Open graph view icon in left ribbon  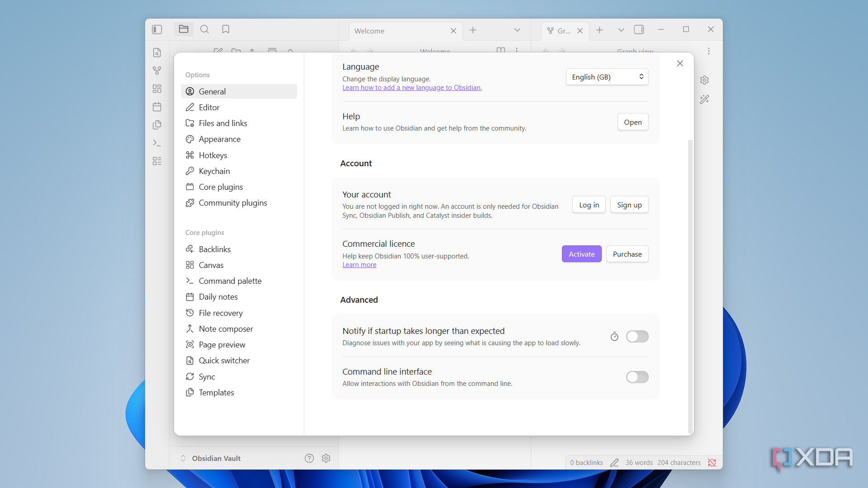tap(157, 71)
